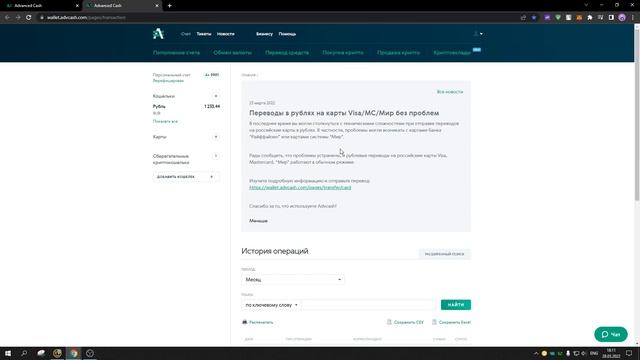This screenshot has height=360, width=640.
Task: Click the share page icon in address bar
Action: [x=523, y=18]
